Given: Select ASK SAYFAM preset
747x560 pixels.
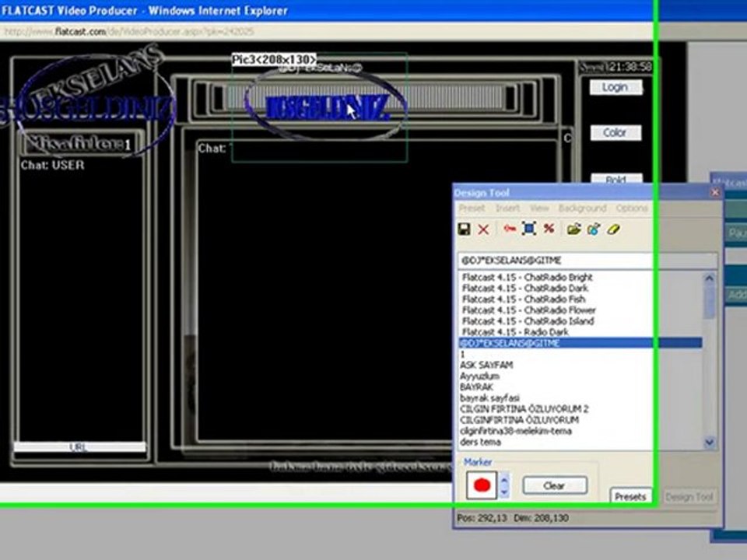Looking at the screenshot, I should click(486, 366).
